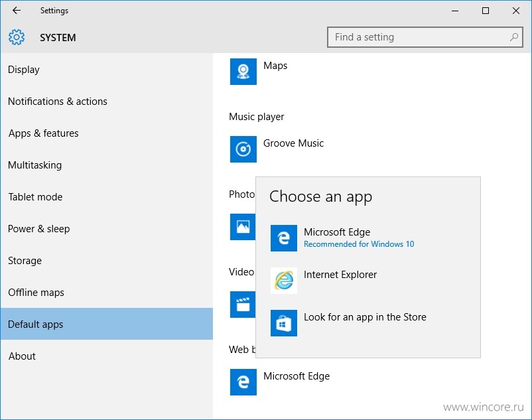The image size is (532, 420).
Task: Click Recommended for Windows 10 text
Action: 359,244
